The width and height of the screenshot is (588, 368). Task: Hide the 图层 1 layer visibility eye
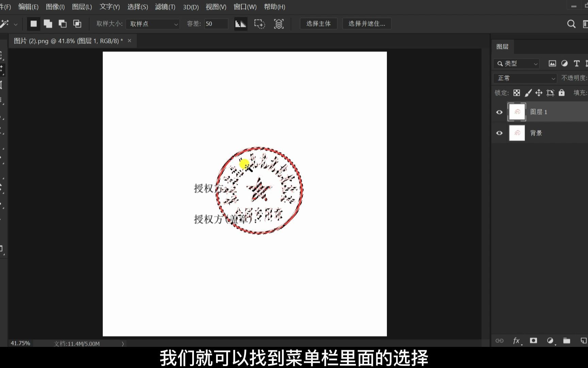pyautogui.click(x=499, y=112)
